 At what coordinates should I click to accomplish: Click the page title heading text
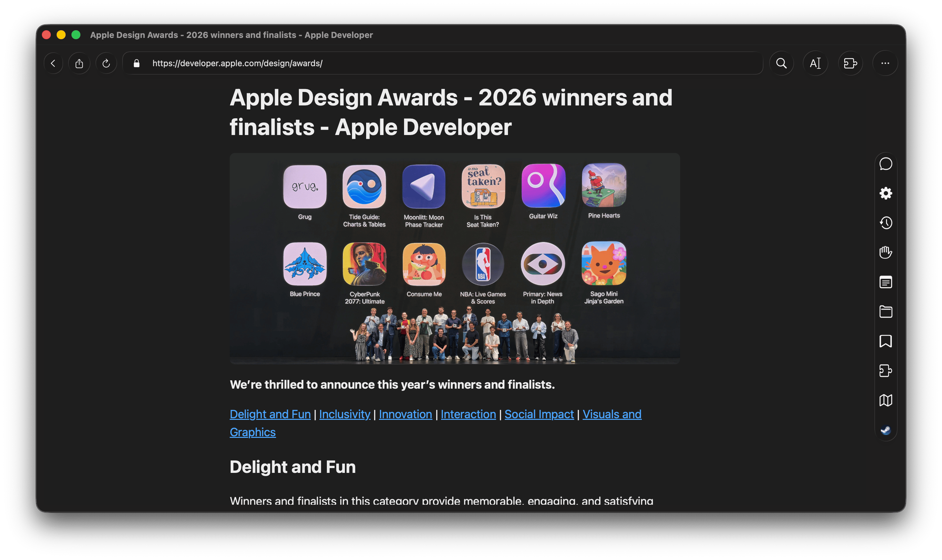(x=451, y=112)
